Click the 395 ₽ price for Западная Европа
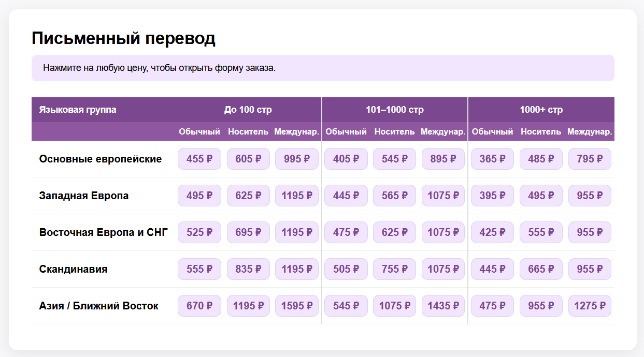This screenshot has width=644, height=357. 492,196
